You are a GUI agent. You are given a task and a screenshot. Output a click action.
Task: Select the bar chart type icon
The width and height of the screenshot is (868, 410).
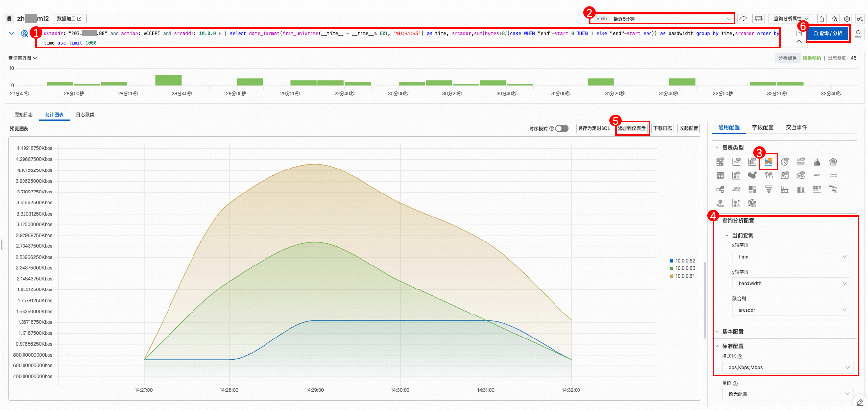pos(752,162)
